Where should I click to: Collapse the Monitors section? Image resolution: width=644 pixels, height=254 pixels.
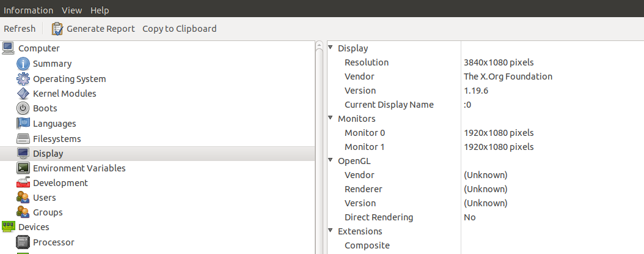point(331,118)
